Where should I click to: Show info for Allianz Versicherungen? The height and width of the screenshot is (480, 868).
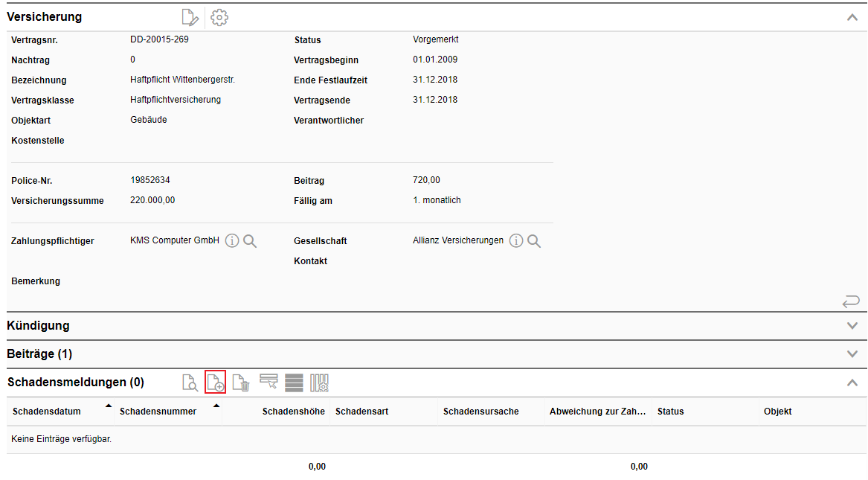click(x=516, y=241)
